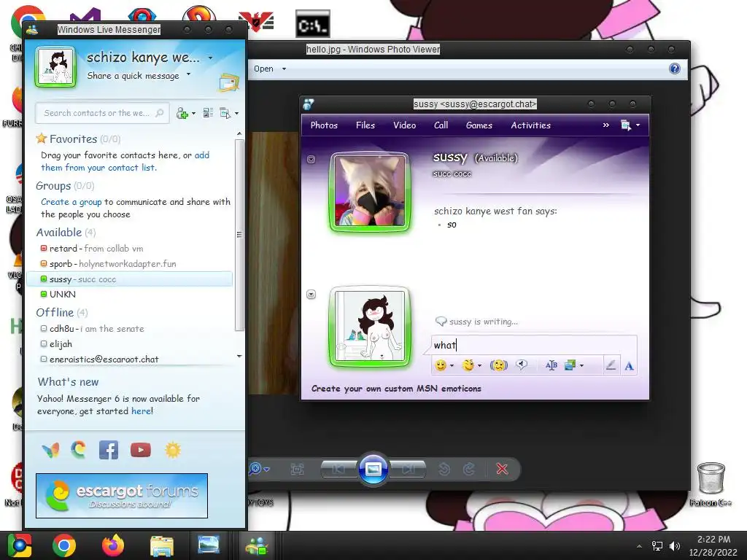
Task: Open the background image dropdown arrow
Action: click(x=581, y=366)
